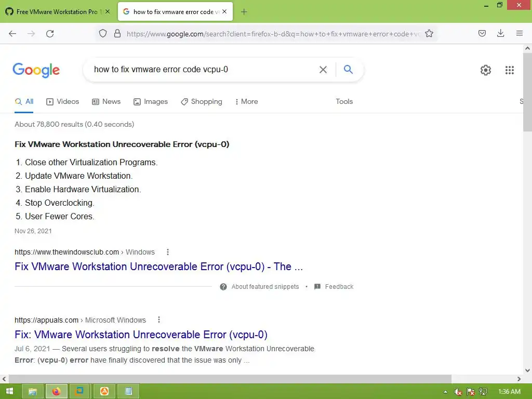Click the thewindowsclub.com URL breadcrumb

pyautogui.click(x=85, y=252)
